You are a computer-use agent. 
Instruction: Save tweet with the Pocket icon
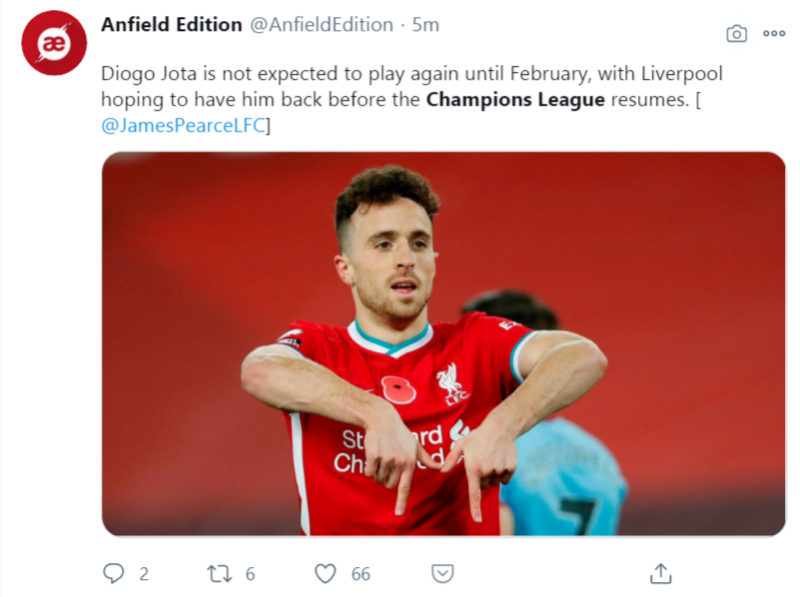pyautogui.click(x=442, y=573)
